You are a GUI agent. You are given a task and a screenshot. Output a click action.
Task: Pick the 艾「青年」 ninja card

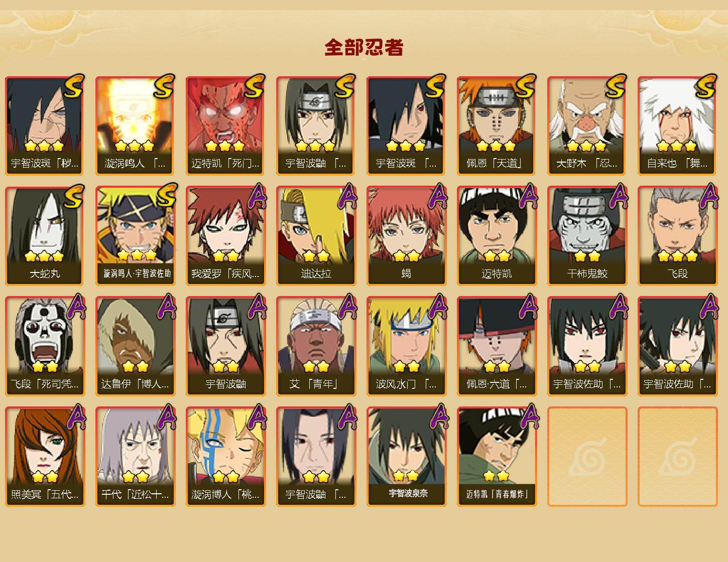pos(316,346)
